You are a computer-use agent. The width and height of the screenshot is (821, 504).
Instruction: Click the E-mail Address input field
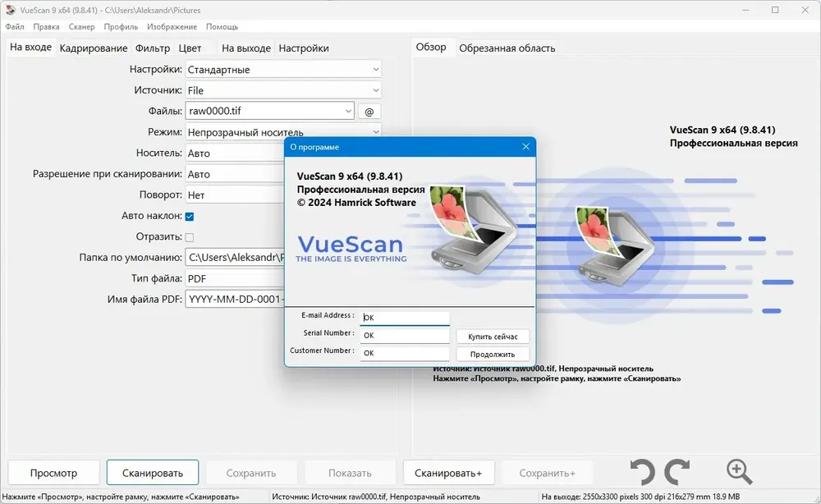tap(404, 318)
